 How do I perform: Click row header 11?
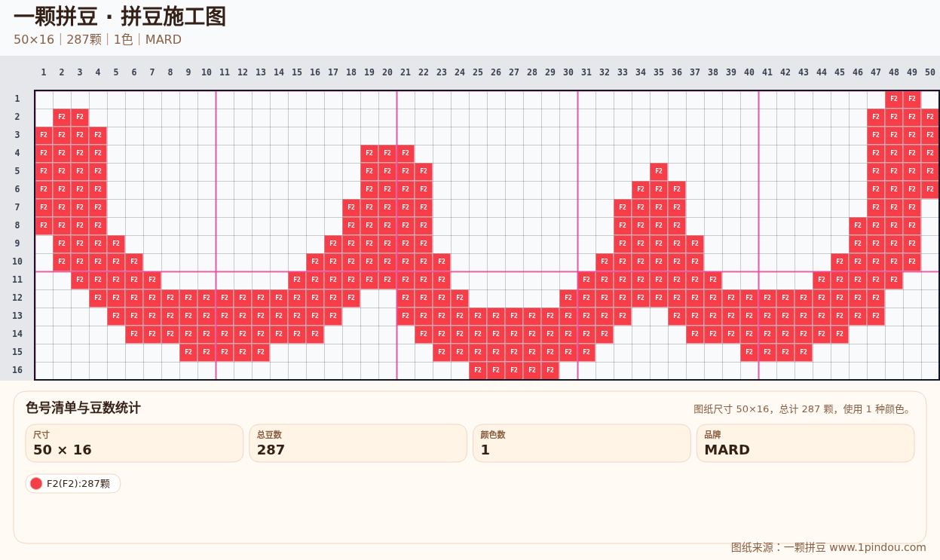pyautogui.click(x=17, y=280)
